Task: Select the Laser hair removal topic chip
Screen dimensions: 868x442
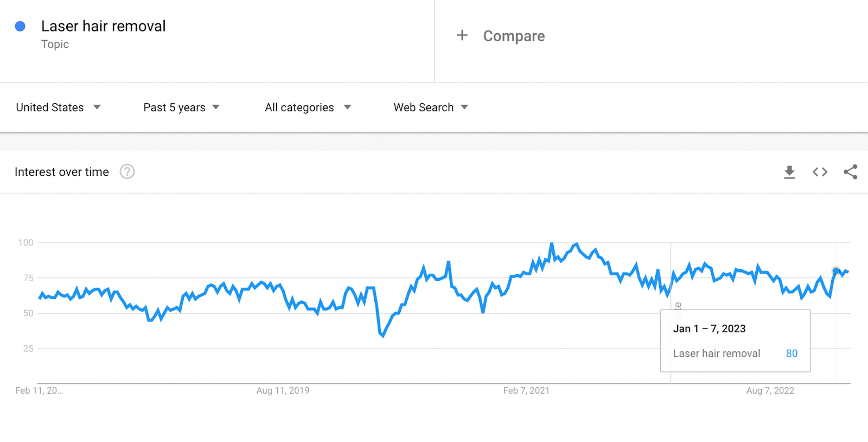Action: [103, 26]
